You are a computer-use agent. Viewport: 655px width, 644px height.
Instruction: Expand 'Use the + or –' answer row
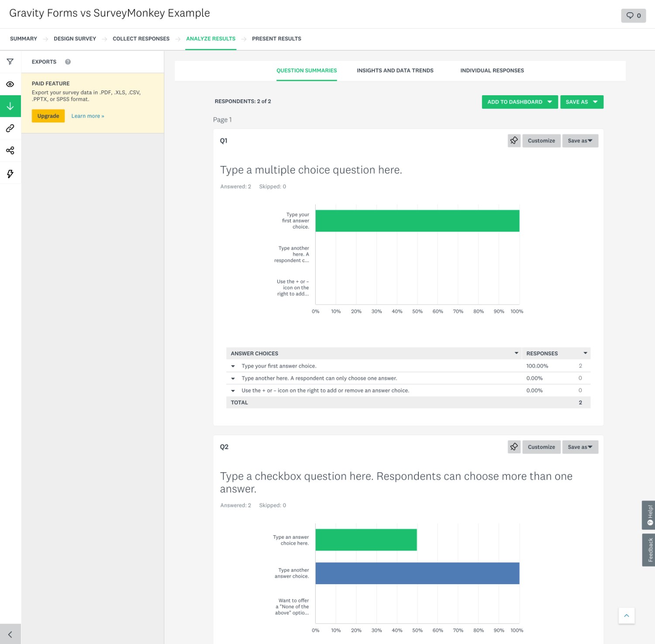pos(233,391)
